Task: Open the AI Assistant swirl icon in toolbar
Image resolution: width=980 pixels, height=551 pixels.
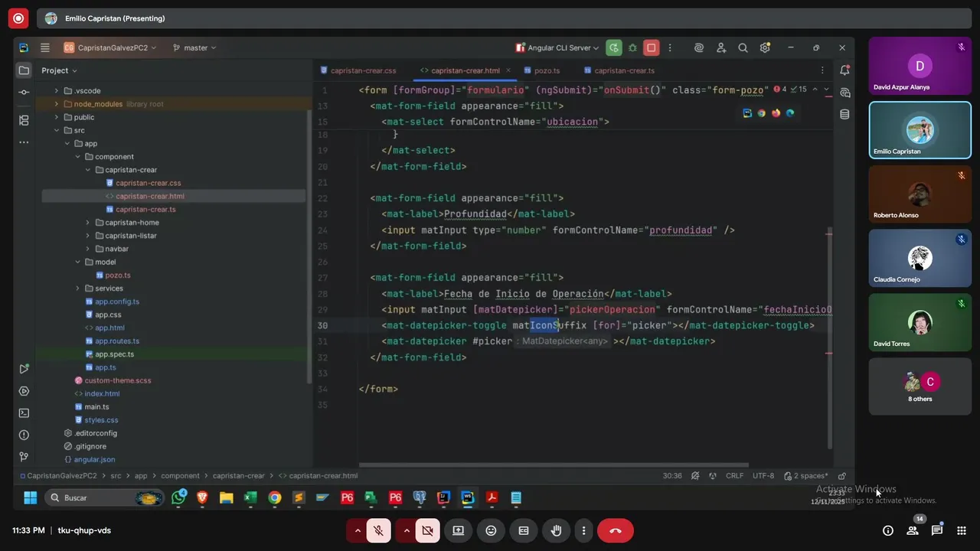Action: point(699,47)
